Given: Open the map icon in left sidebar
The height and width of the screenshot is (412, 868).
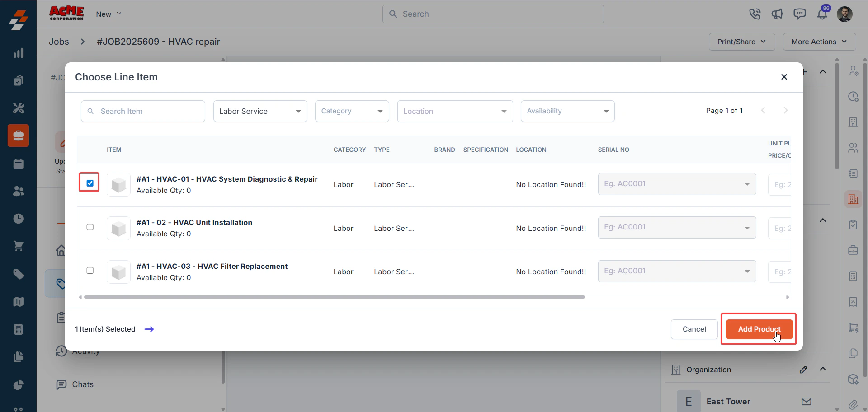Looking at the screenshot, I should [x=18, y=302].
